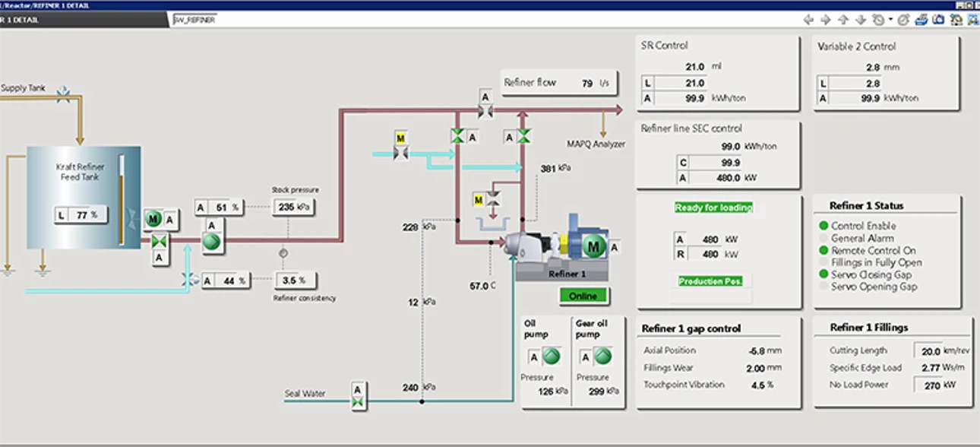The width and height of the screenshot is (980, 447).
Task: Click the yellow M on the drain valve
Action: [x=479, y=201]
